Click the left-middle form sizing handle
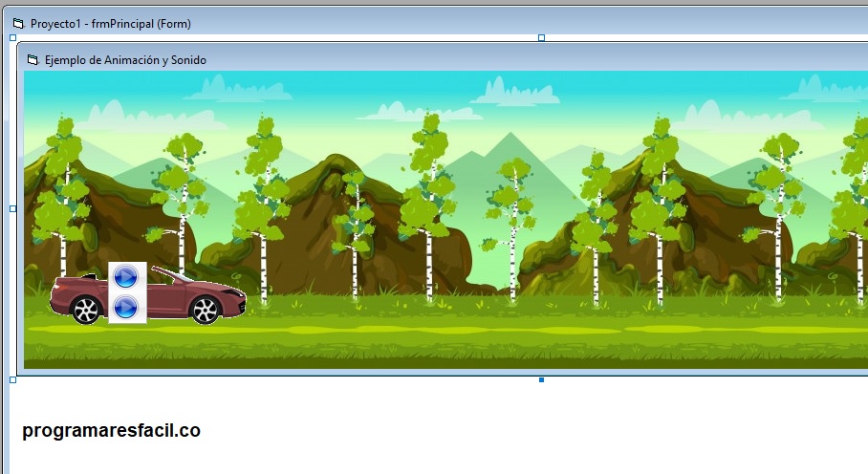The image size is (868, 474). click(12, 208)
